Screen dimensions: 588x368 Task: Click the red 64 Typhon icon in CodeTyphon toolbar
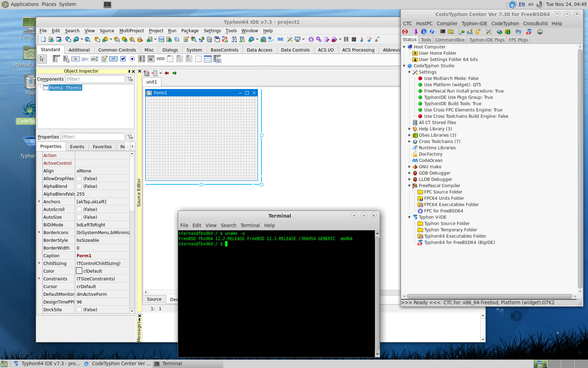[x=529, y=32]
